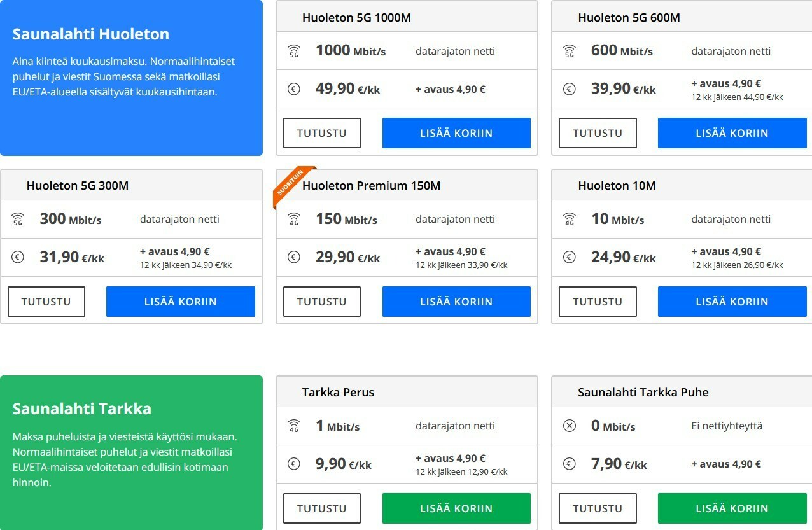Click the euro icon beside 7,90 €/kk
The width and height of the screenshot is (812, 530).
(x=570, y=464)
